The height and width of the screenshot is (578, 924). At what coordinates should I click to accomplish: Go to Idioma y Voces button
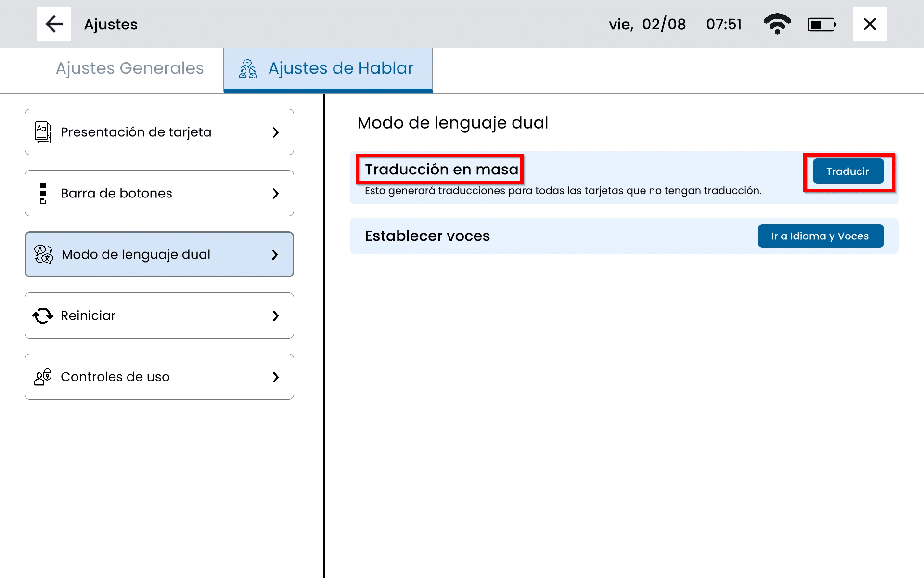820,236
